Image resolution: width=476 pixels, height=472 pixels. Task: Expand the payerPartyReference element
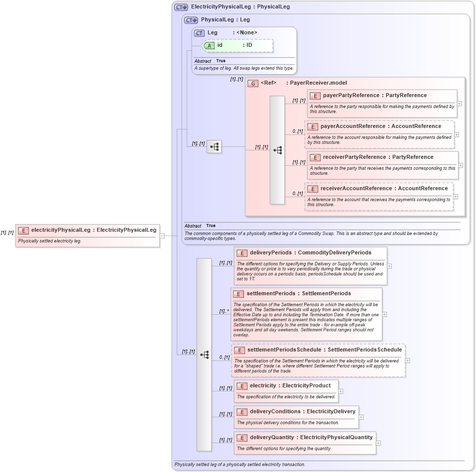tap(460, 104)
